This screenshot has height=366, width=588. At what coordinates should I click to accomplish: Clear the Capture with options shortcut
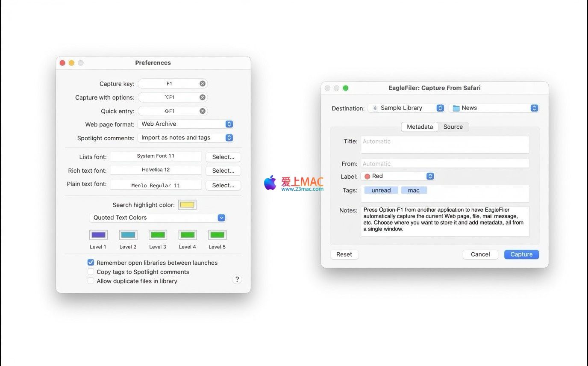pyautogui.click(x=203, y=97)
